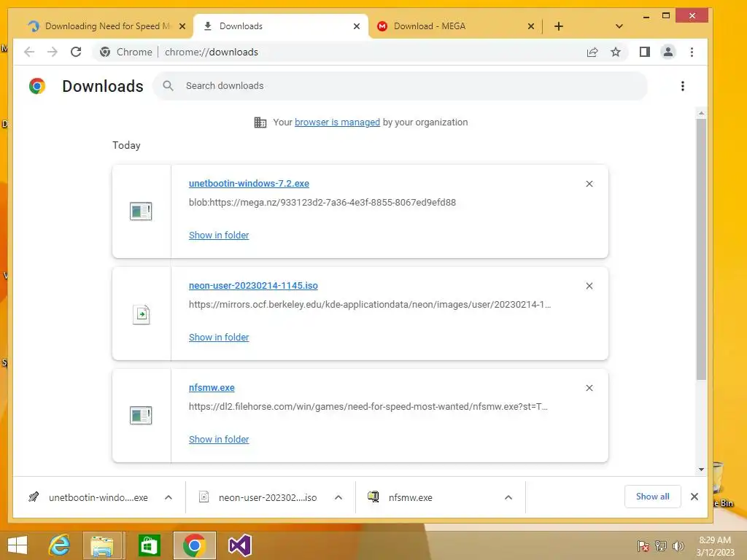747x560 pixels.
Task: Click the Search downloads field
Action: [x=400, y=86]
